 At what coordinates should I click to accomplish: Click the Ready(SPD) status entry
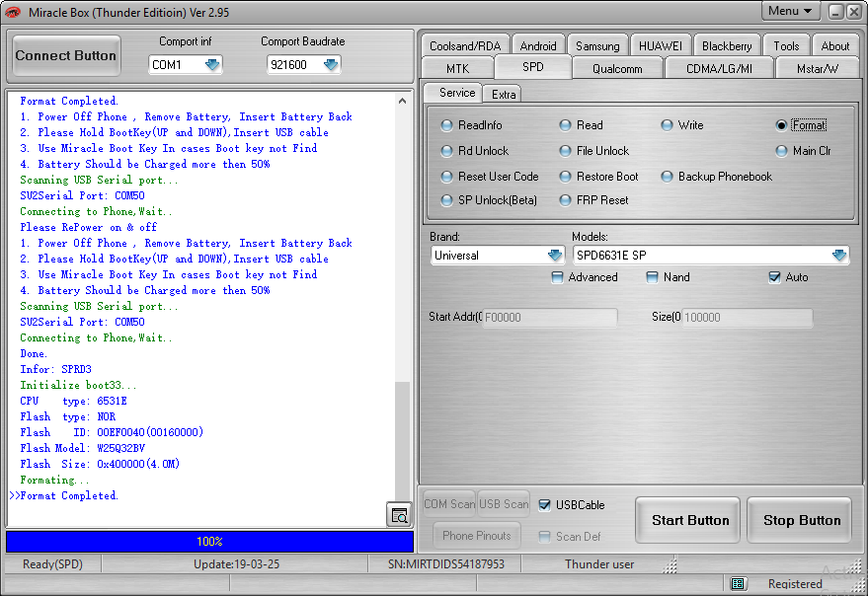click(x=52, y=564)
